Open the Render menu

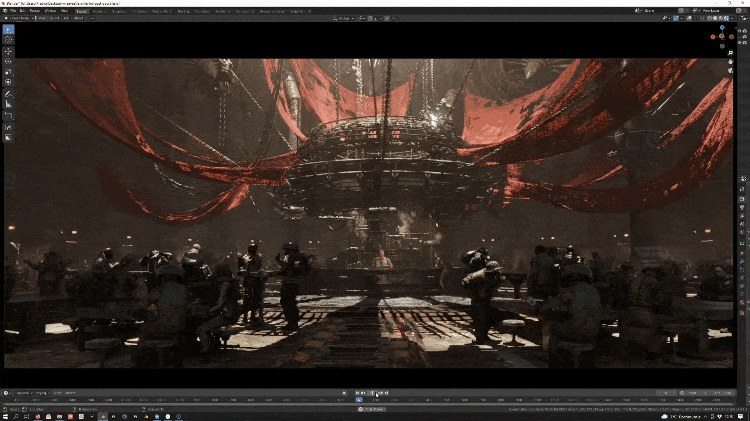pos(34,11)
